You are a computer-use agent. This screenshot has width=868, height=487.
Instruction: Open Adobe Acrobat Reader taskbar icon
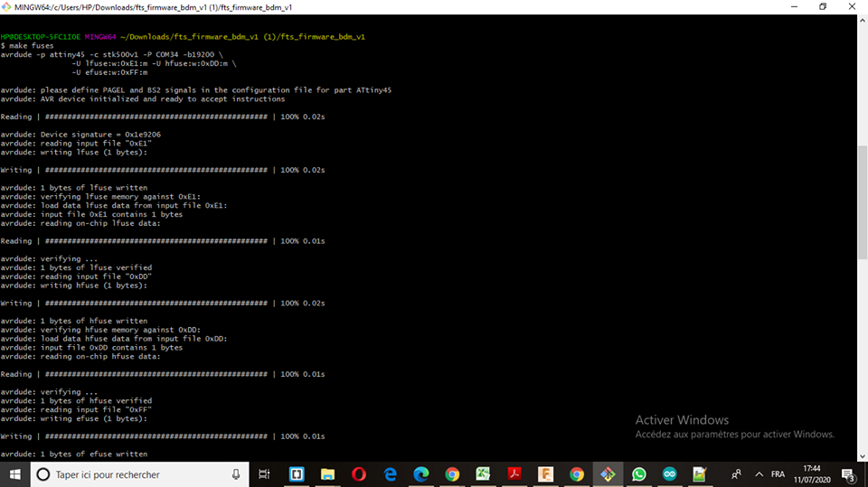[514, 474]
